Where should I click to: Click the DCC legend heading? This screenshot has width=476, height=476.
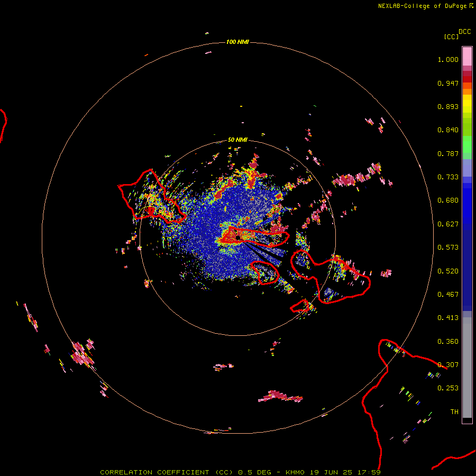[464, 32]
